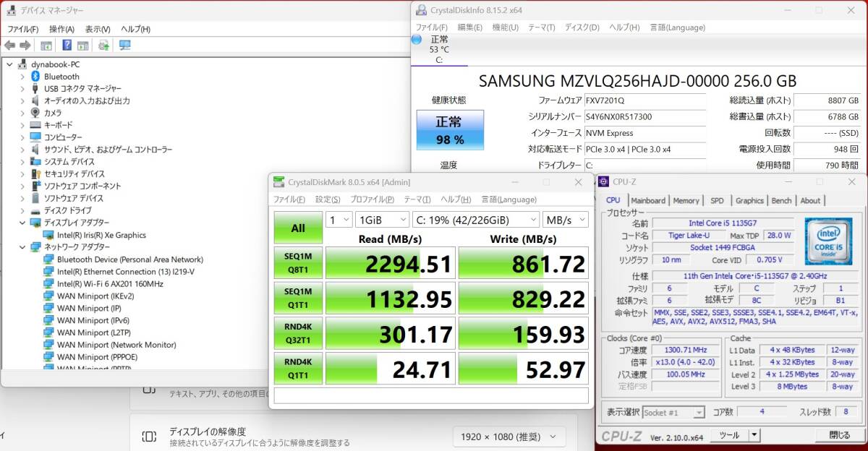Viewport: 868px width, 451px height.
Task: Click the Bluetooth Device (Personal Area Network) adapter icon
Action: [48, 259]
